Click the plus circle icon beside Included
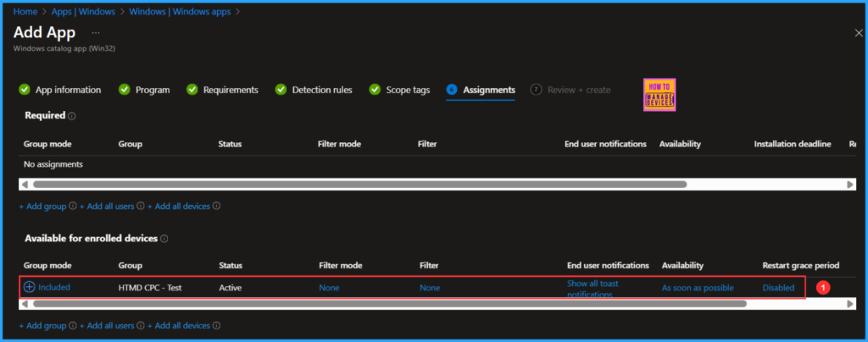Image resolution: width=868 pixels, height=342 pixels. [x=30, y=287]
